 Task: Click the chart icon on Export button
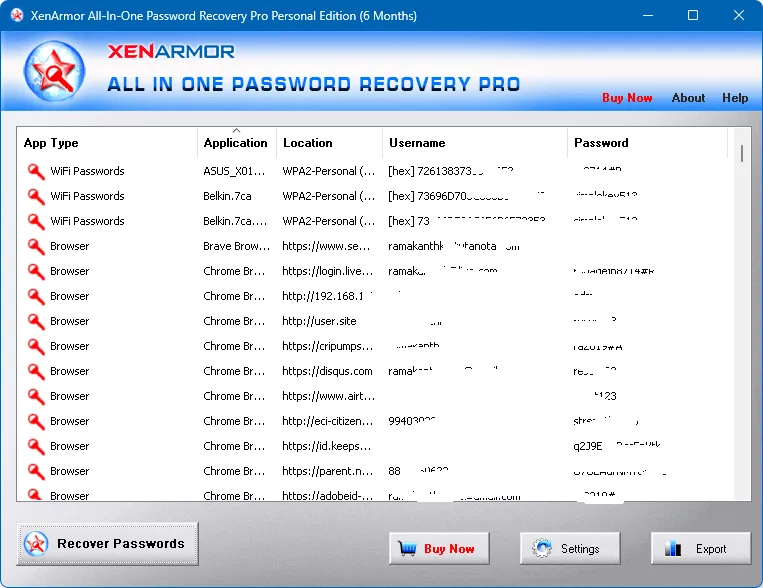673,548
